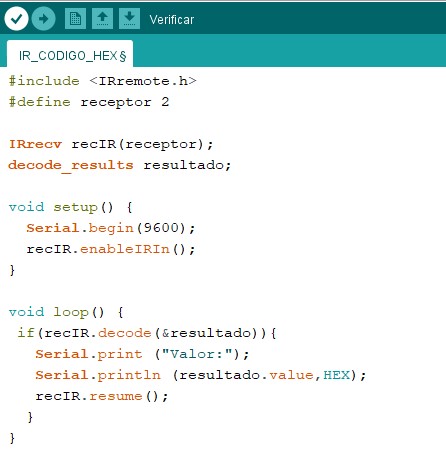The width and height of the screenshot is (446, 451).
Task: Click the Verify checkmark icon
Action: pyautogui.click(x=16, y=19)
